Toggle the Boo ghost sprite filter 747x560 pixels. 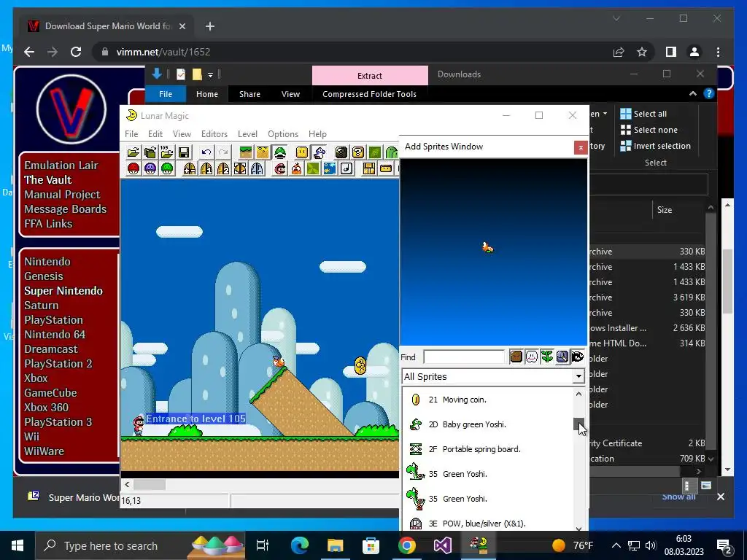click(x=531, y=357)
